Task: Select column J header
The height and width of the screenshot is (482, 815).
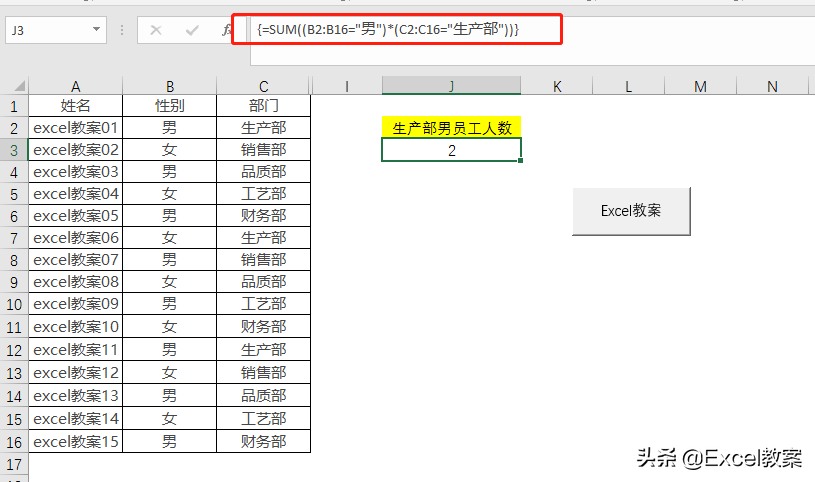Action: (x=451, y=86)
